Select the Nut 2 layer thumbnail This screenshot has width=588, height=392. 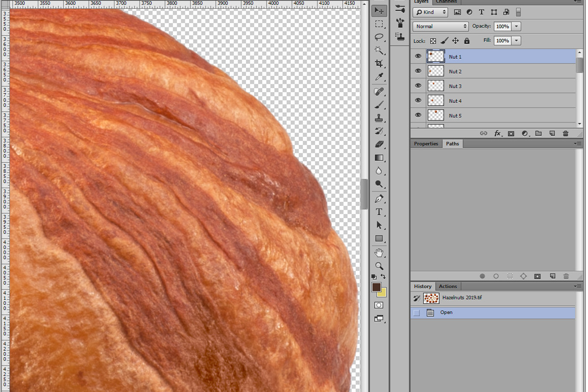point(436,71)
